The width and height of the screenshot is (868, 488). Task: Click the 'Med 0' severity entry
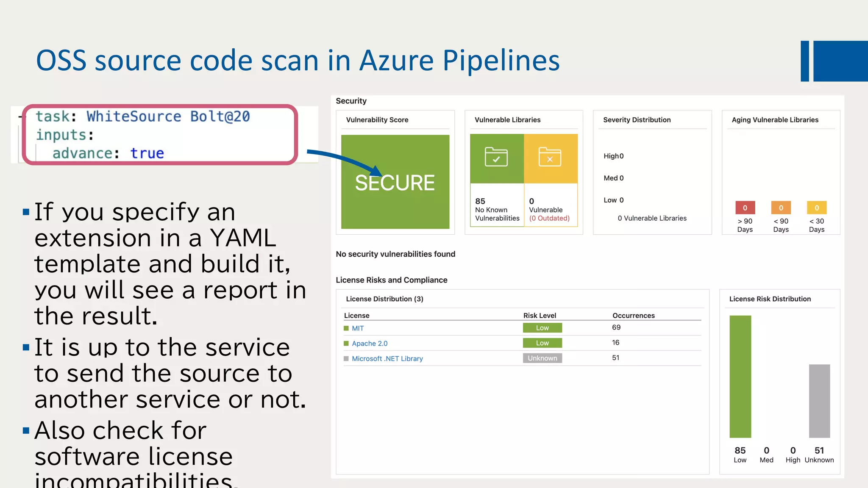pos(614,178)
